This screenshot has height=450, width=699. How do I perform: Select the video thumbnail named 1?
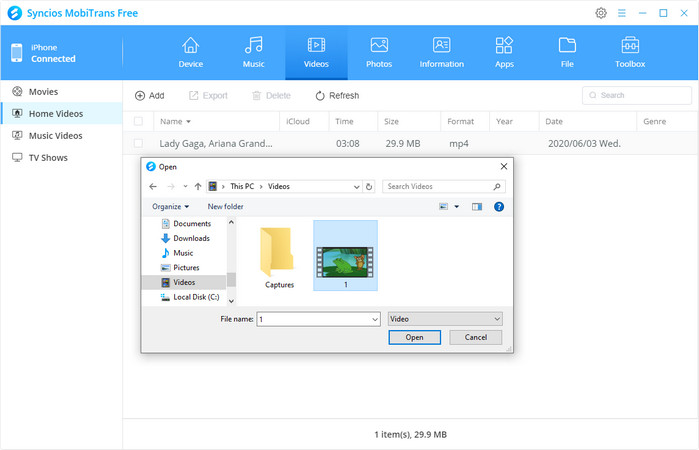(x=345, y=256)
